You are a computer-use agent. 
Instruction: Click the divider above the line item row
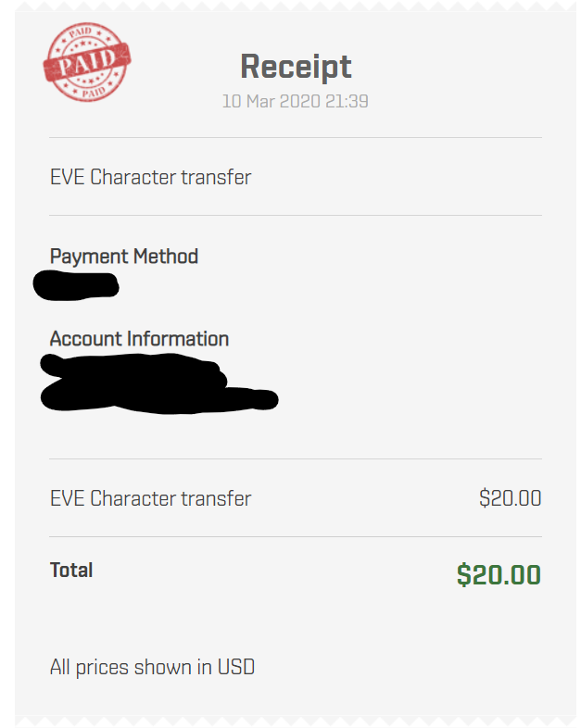click(296, 458)
